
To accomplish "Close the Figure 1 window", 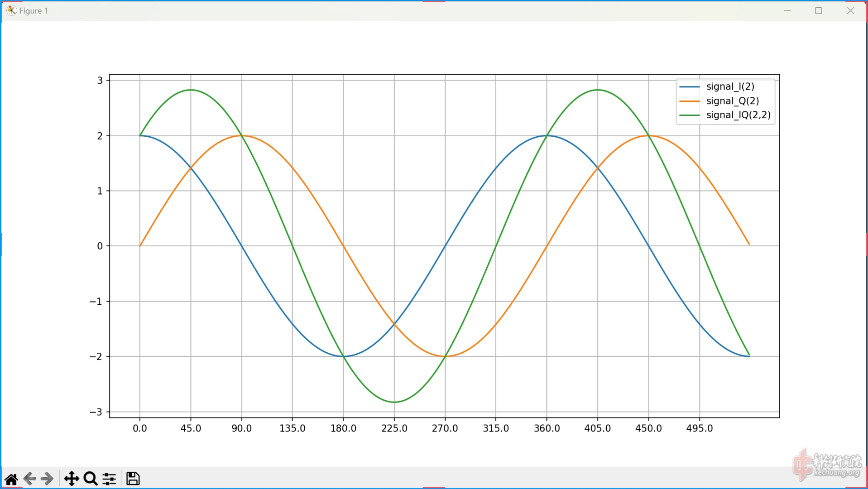I will pos(850,10).
